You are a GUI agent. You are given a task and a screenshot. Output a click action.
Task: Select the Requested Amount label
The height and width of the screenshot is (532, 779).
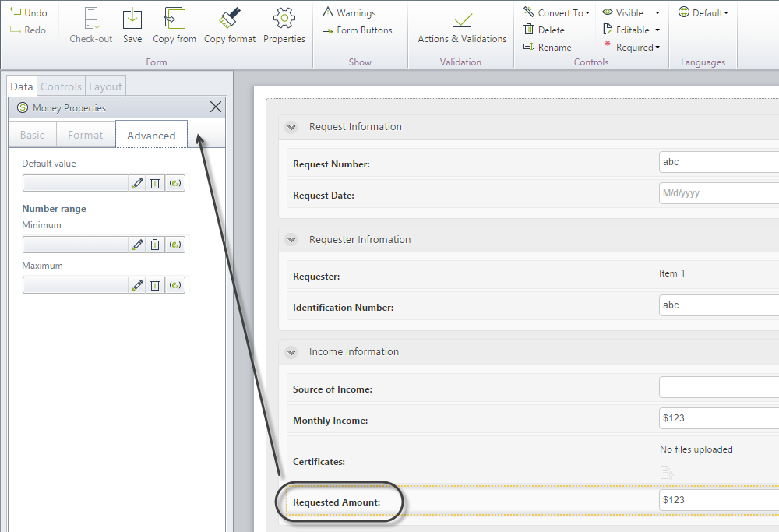[x=337, y=502]
